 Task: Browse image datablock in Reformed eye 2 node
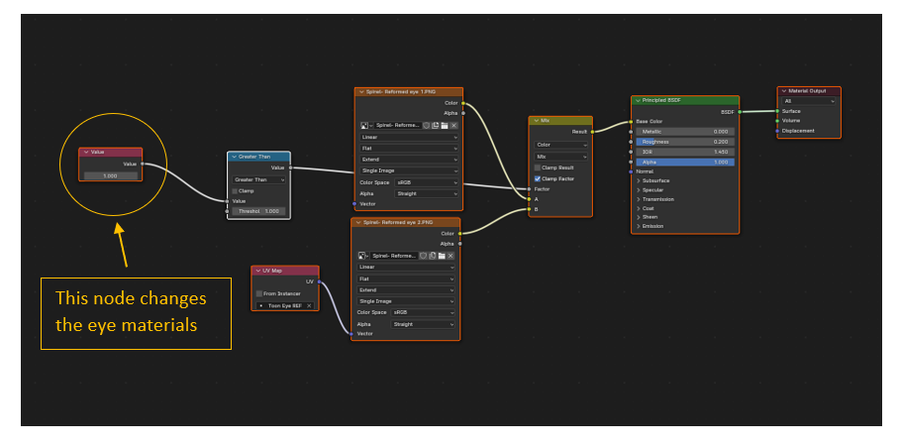click(362, 256)
